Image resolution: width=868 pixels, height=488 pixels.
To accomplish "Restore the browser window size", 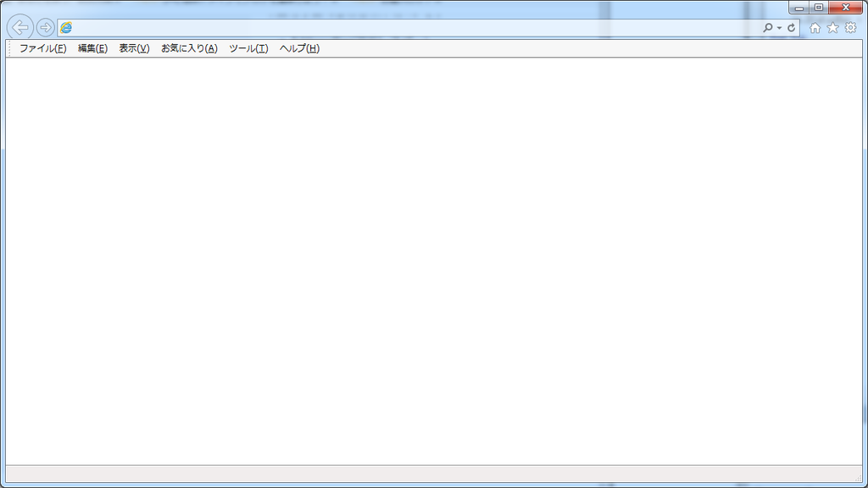I will coord(820,7).
